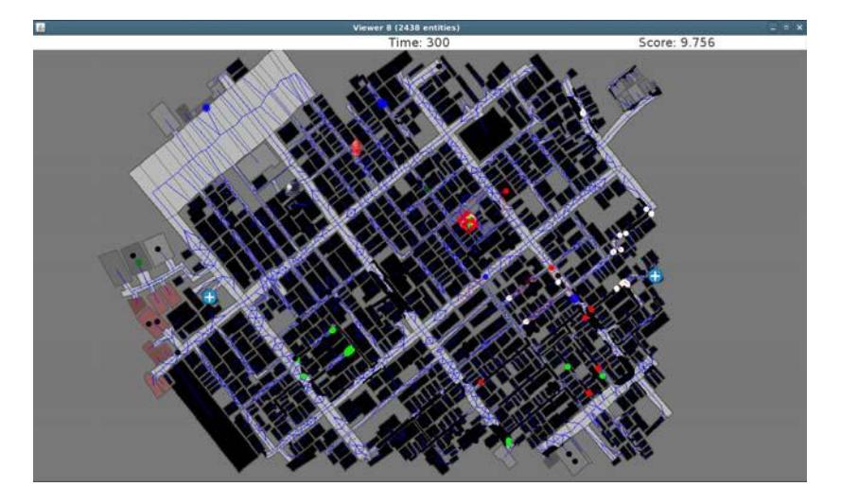Viewport: 841px width, 504px height.
Task: Click the 'Score: 9.756' label
Action: (x=676, y=43)
